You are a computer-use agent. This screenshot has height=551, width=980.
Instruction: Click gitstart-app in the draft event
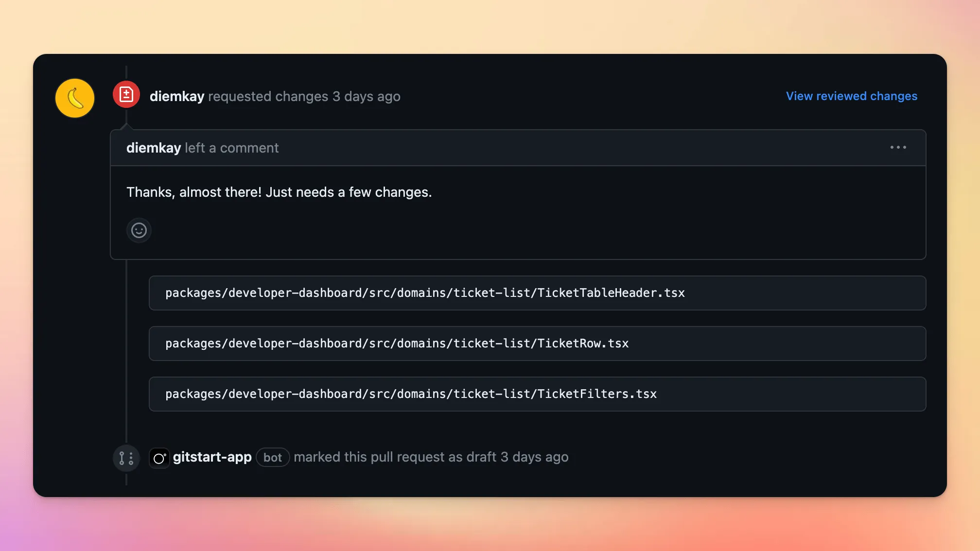click(212, 457)
